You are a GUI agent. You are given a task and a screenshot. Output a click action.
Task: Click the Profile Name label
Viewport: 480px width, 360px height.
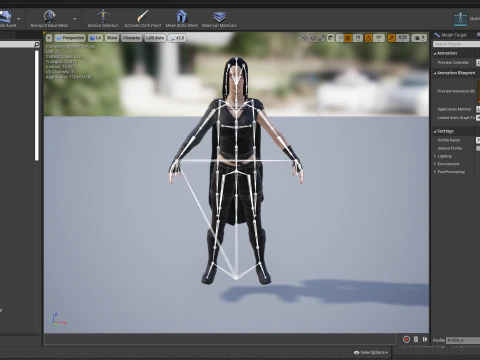[x=449, y=140]
